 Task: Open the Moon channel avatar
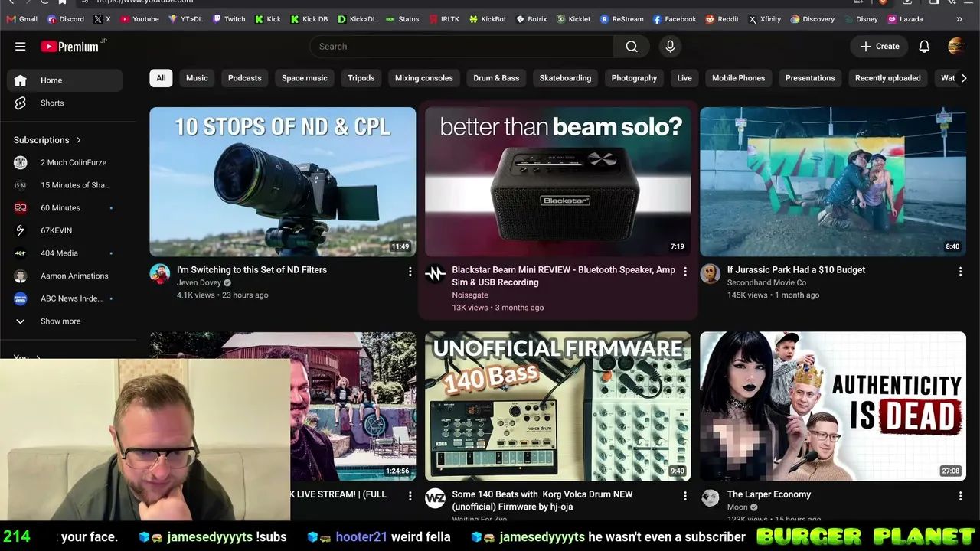(x=710, y=499)
